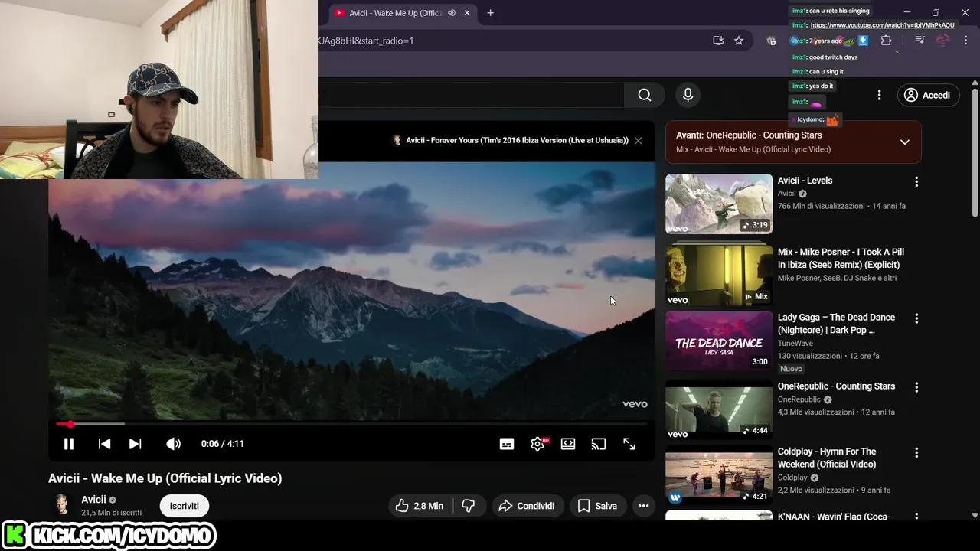
Task: Save the video with Salva
Action: point(597,506)
